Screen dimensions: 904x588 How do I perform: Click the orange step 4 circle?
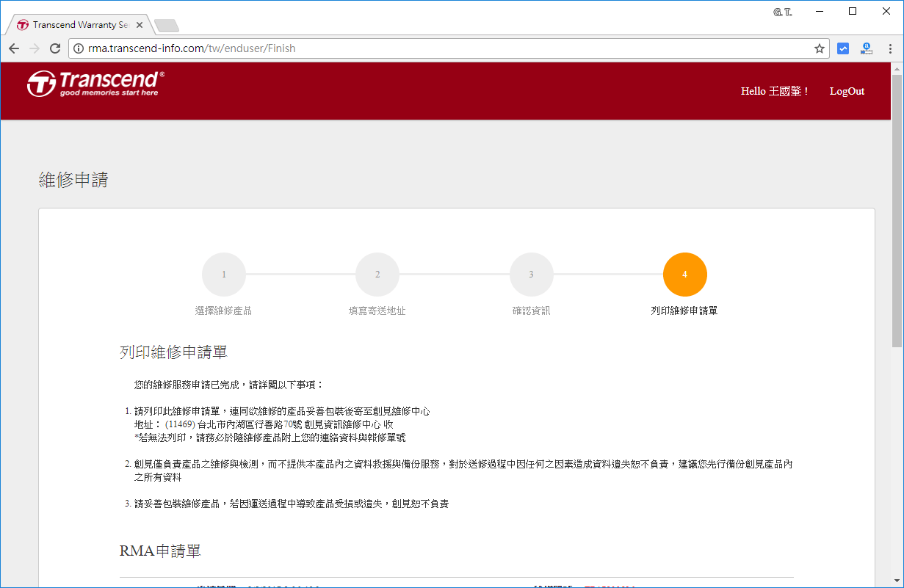tap(684, 274)
